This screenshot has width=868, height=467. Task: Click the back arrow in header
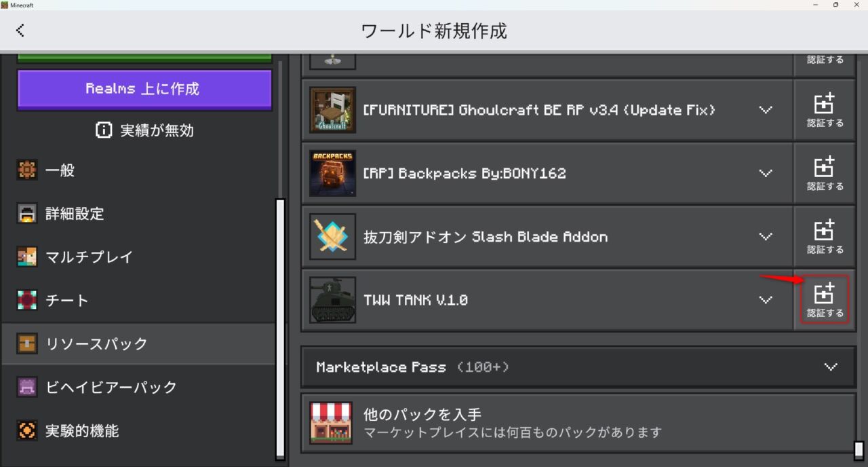20,30
